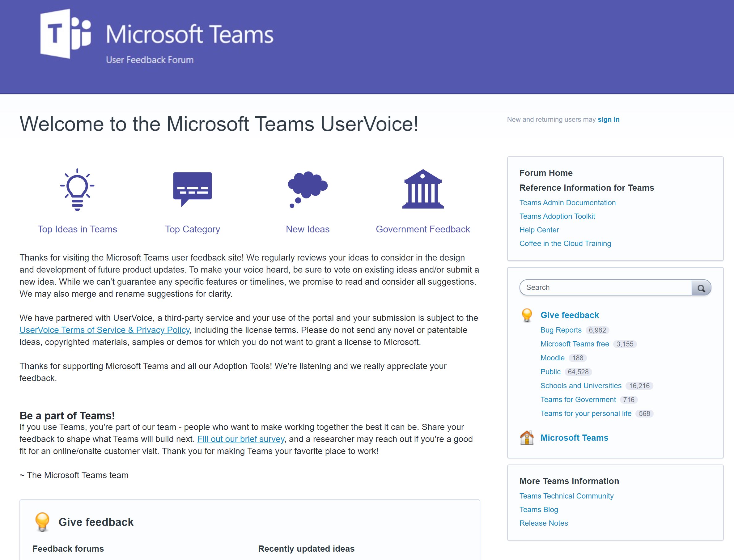Open Schools and Universities forum
The height and width of the screenshot is (560, 734).
tap(581, 386)
